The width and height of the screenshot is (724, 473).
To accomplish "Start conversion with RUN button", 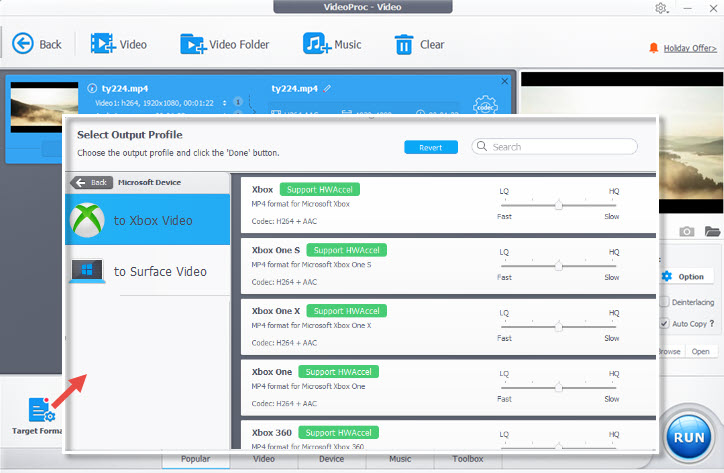I will 689,437.
